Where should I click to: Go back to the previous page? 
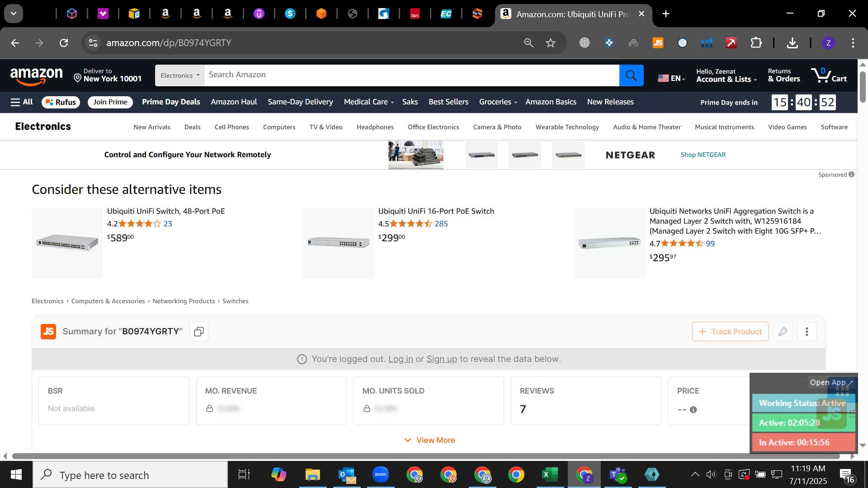pos(15,43)
